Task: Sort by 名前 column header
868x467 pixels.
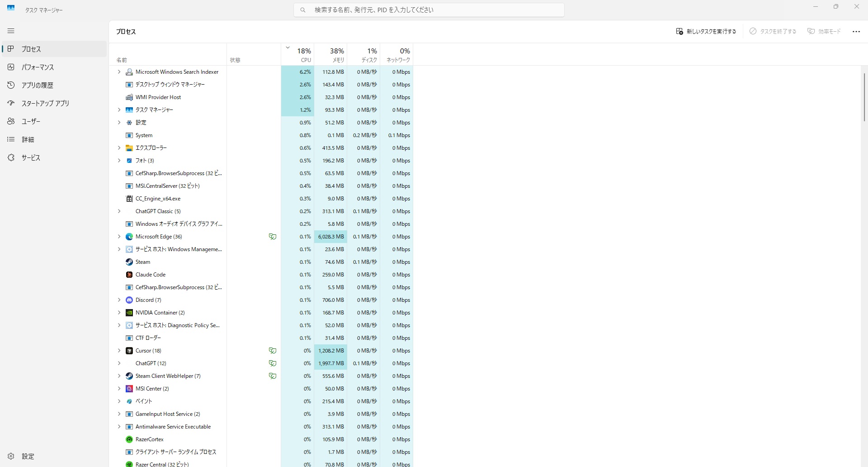Action: coord(168,54)
